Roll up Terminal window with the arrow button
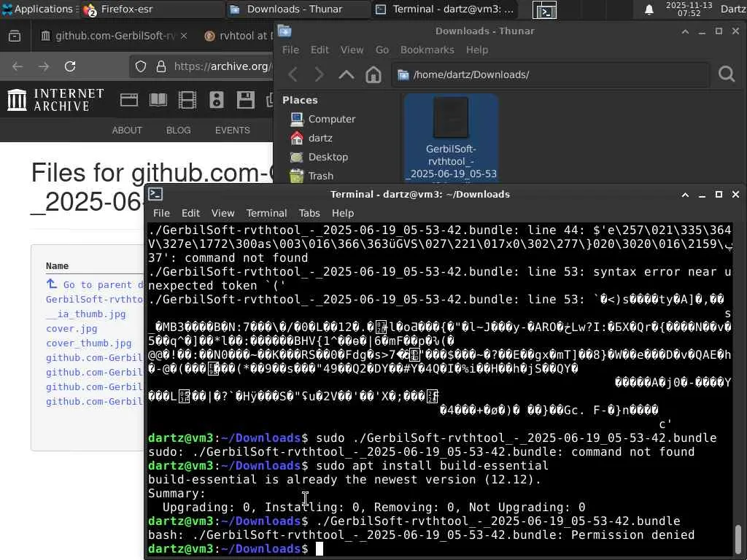Screen dimensions: 747x560 click(685, 194)
